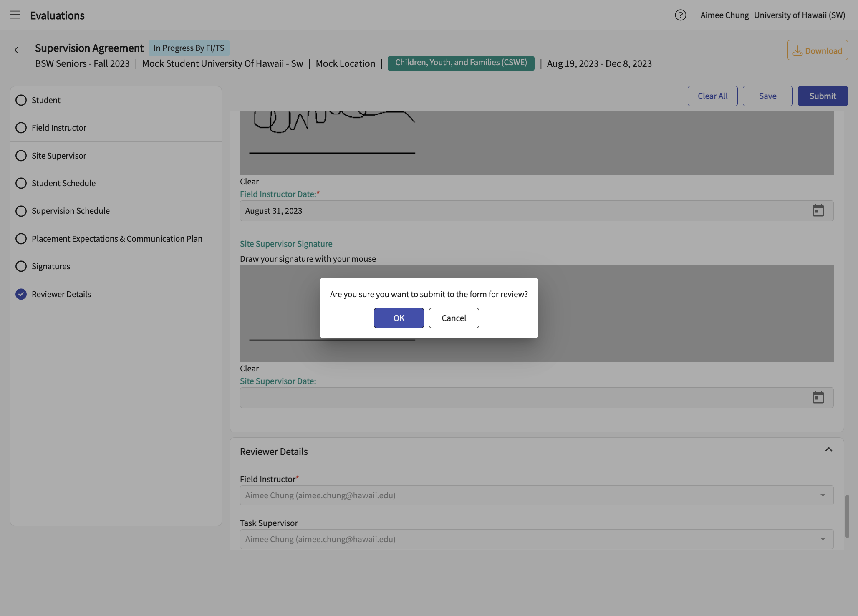This screenshot has height=616, width=858.
Task: Open the Task Supervisor reviewer dropdown
Action: 536,539
